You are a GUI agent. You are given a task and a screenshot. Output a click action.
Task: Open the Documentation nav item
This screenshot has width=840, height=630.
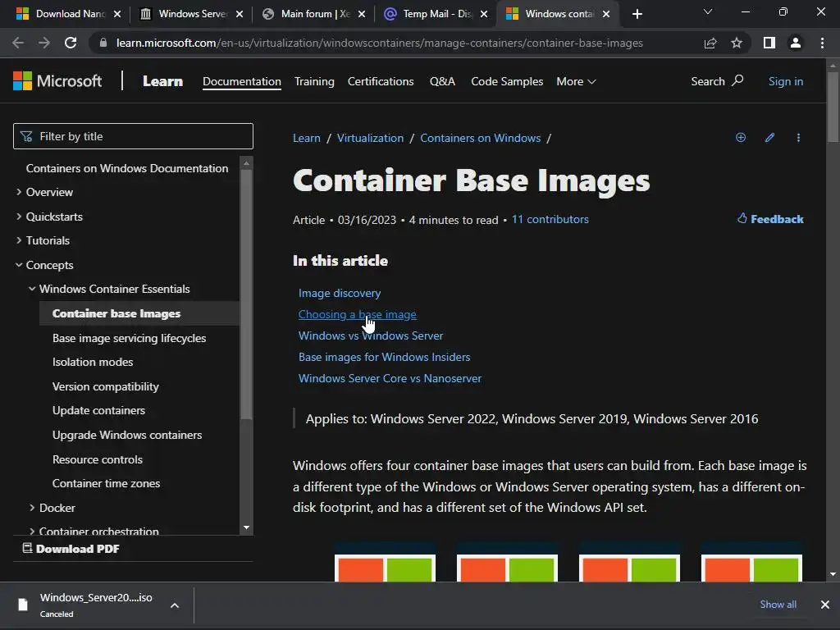coord(242,81)
